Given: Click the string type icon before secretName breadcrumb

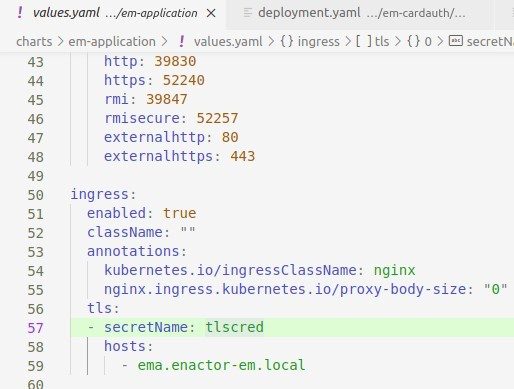Looking at the screenshot, I should pyautogui.click(x=456, y=41).
